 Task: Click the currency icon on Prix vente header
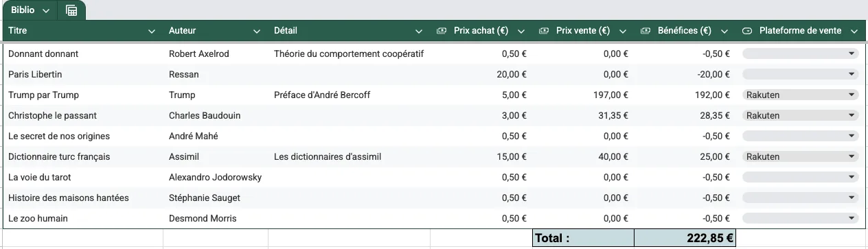[x=544, y=31]
